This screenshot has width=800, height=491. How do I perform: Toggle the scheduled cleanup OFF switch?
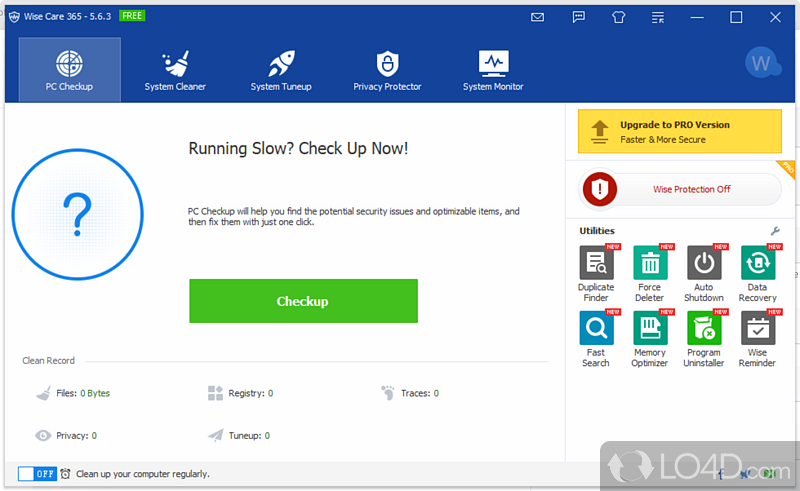tap(37, 474)
